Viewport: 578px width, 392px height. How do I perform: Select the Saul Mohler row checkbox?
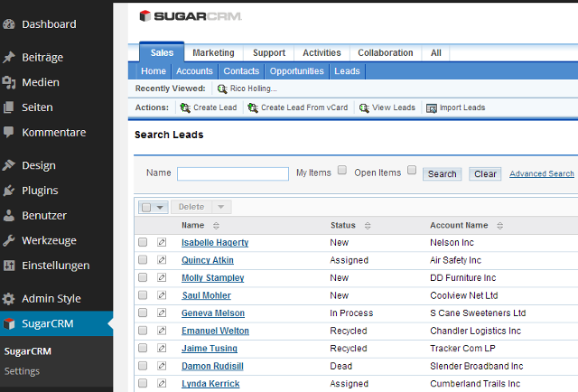(x=143, y=295)
